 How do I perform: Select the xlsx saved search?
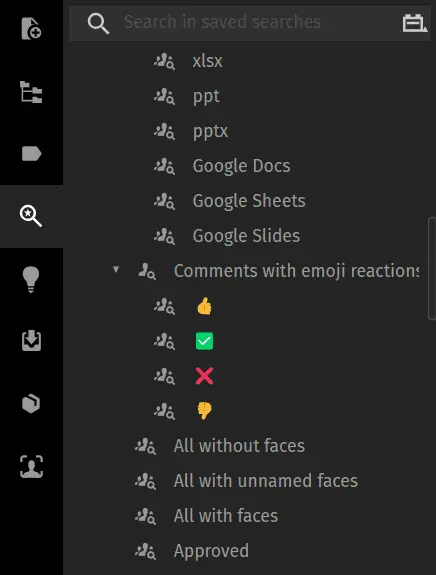208,61
